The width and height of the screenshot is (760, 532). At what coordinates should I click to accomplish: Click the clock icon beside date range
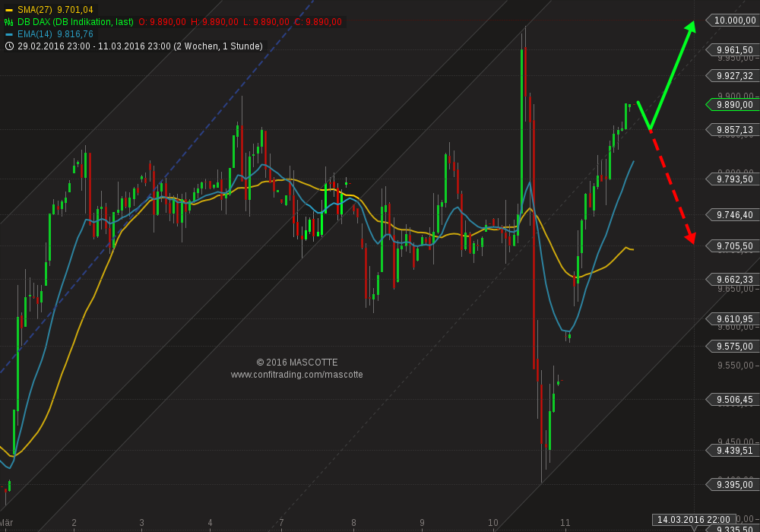tap(9, 46)
